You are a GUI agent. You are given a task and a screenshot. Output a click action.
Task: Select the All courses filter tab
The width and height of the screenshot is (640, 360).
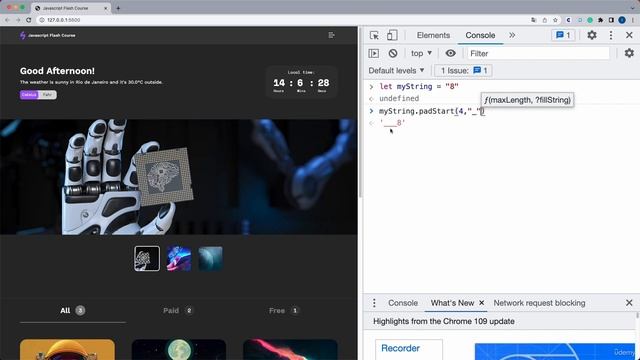(73, 311)
